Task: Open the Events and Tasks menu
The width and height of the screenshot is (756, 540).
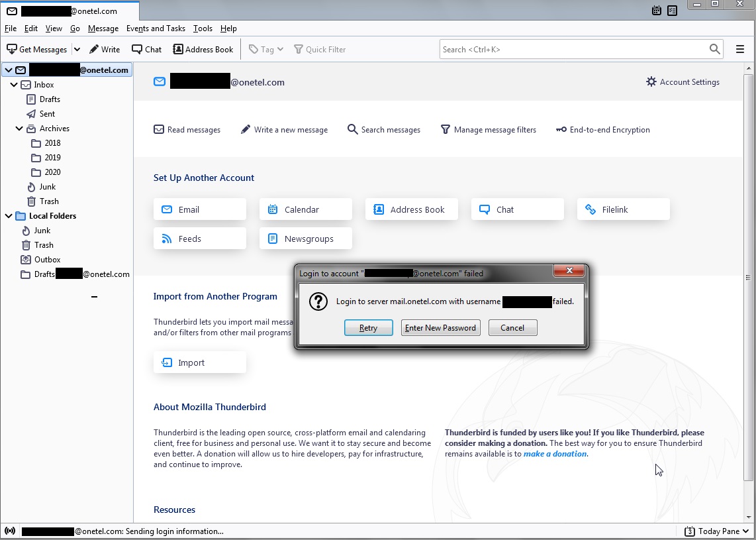Action: (x=156, y=28)
